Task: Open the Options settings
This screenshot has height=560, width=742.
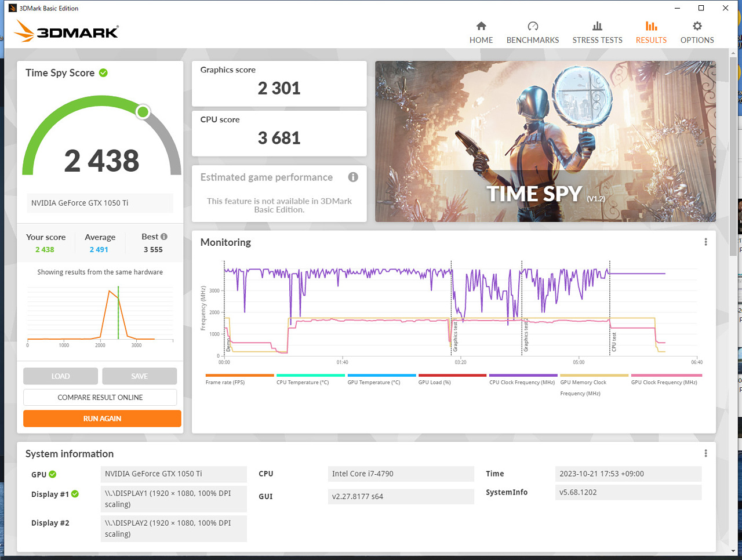Action: [697, 32]
